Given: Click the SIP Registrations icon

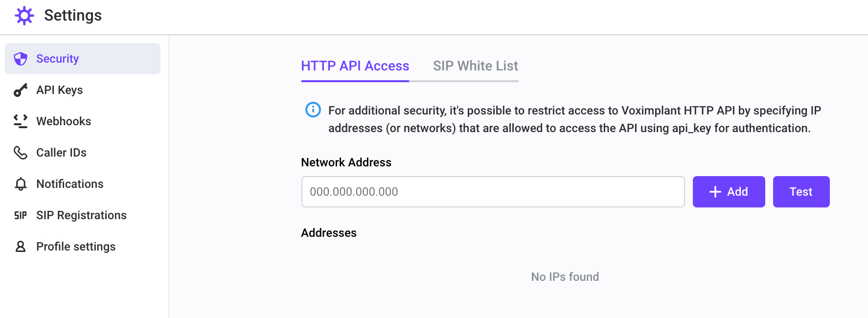Looking at the screenshot, I should [21, 215].
